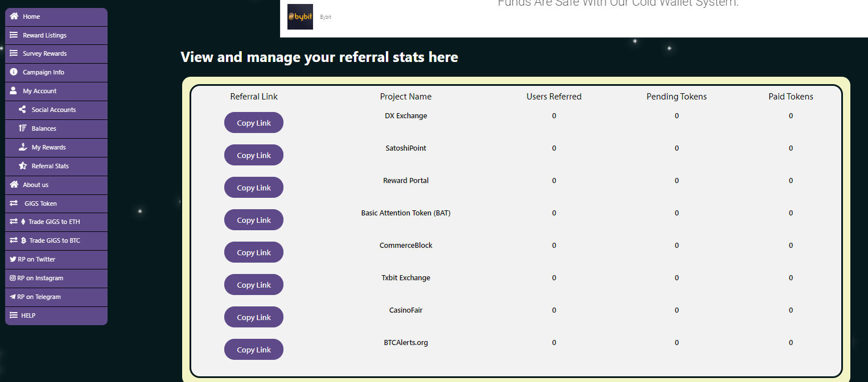Click the Project Name column header
This screenshot has height=382, width=868.
tap(406, 97)
